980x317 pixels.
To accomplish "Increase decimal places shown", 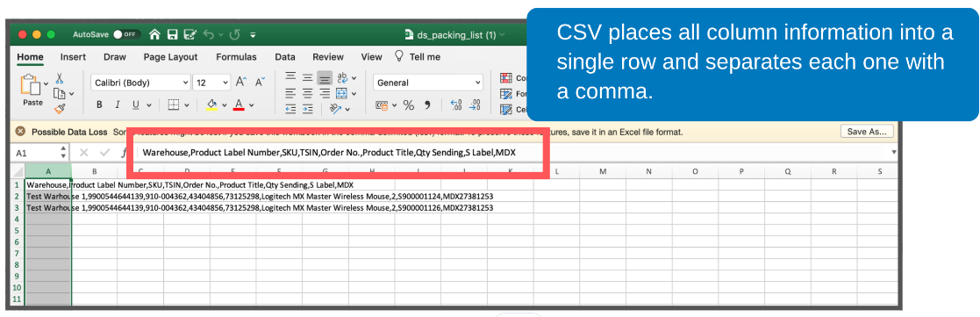I will (x=455, y=105).
